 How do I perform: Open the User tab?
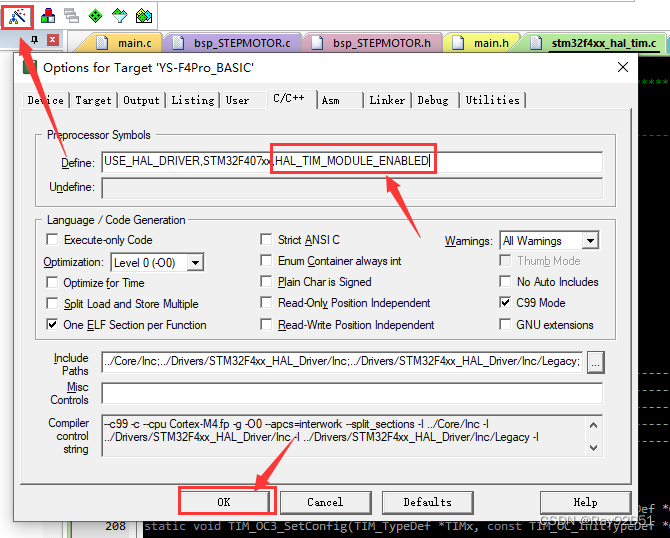pyautogui.click(x=243, y=100)
